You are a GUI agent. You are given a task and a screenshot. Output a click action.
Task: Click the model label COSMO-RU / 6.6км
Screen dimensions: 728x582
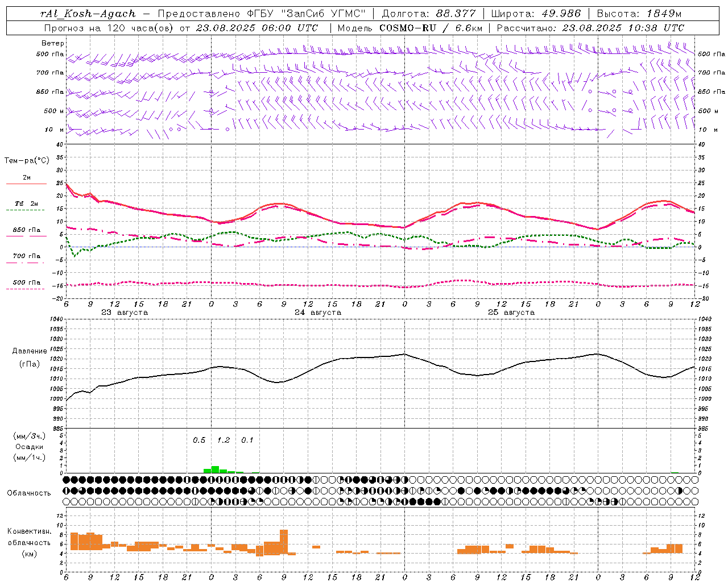(431, 27)
